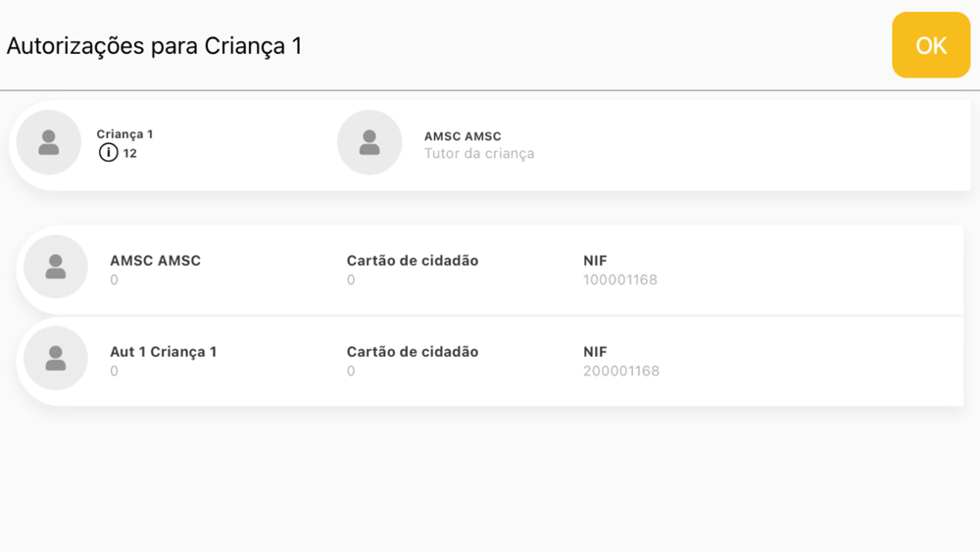Click NIF label in AMSC AMSC row

tap(595, 261)
